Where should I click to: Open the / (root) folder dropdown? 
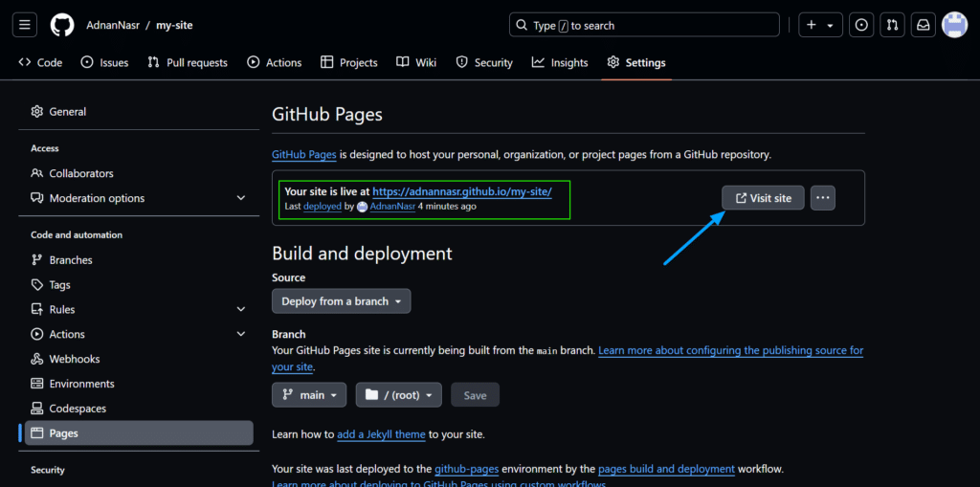[399, 394]
